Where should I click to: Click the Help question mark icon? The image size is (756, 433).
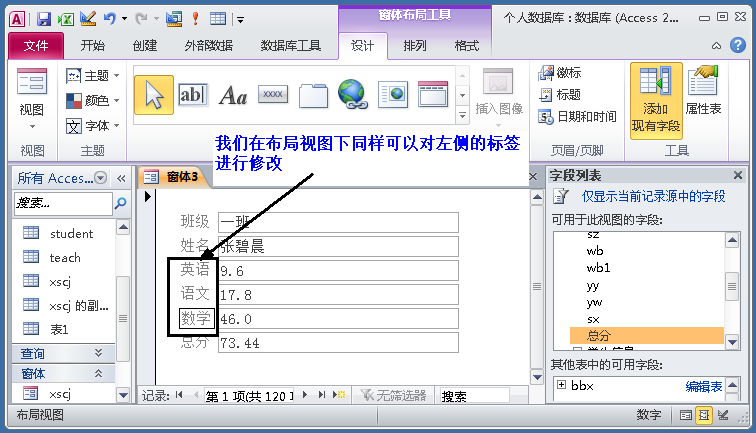tap(738, 45)
